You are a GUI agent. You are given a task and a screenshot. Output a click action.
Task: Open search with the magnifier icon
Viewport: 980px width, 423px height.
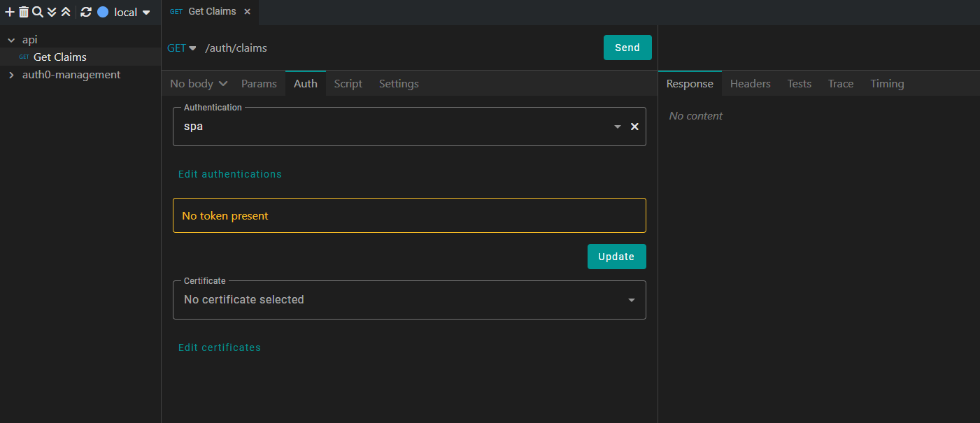coord(38,12)
